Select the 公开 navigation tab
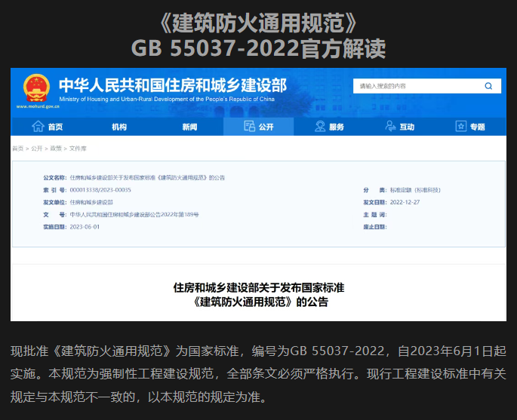The image size is (517, 420). (x=258, y=127)
